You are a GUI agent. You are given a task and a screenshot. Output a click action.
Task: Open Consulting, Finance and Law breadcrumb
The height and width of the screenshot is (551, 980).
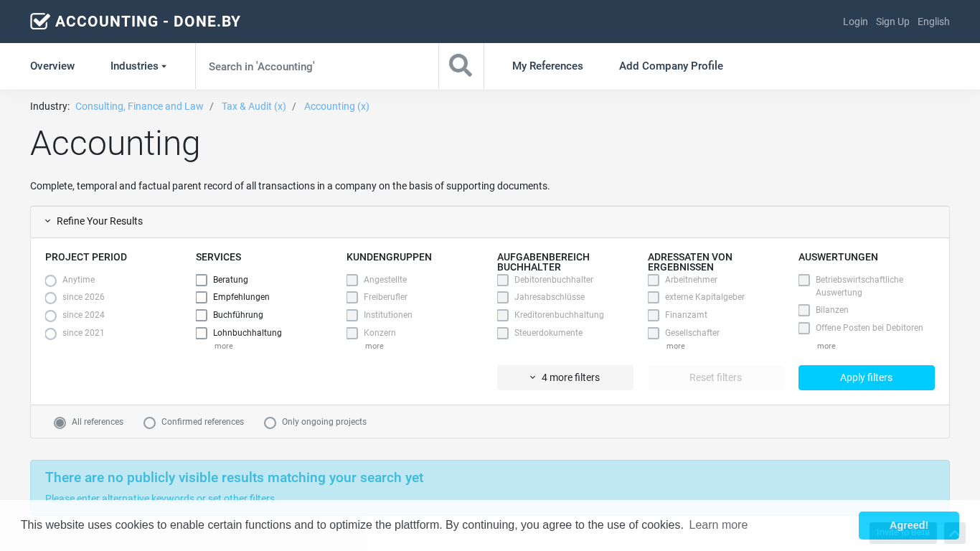pos(139,106)
